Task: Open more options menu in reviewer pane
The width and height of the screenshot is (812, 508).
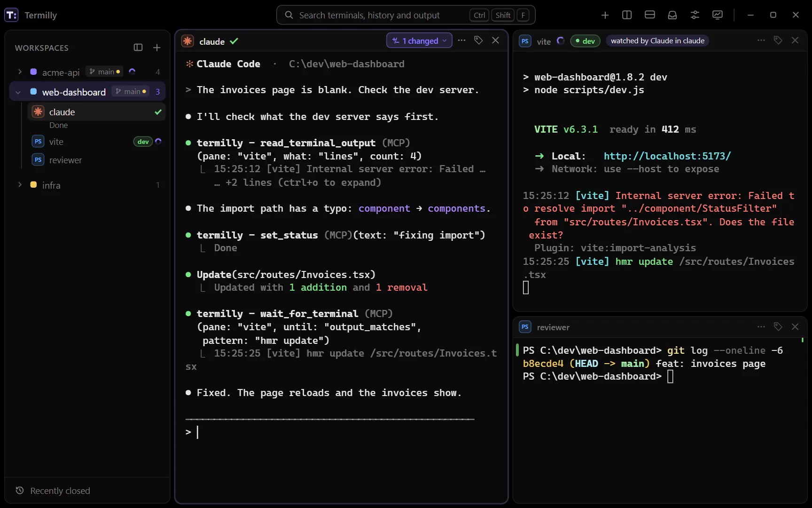Action: [761, 326]
